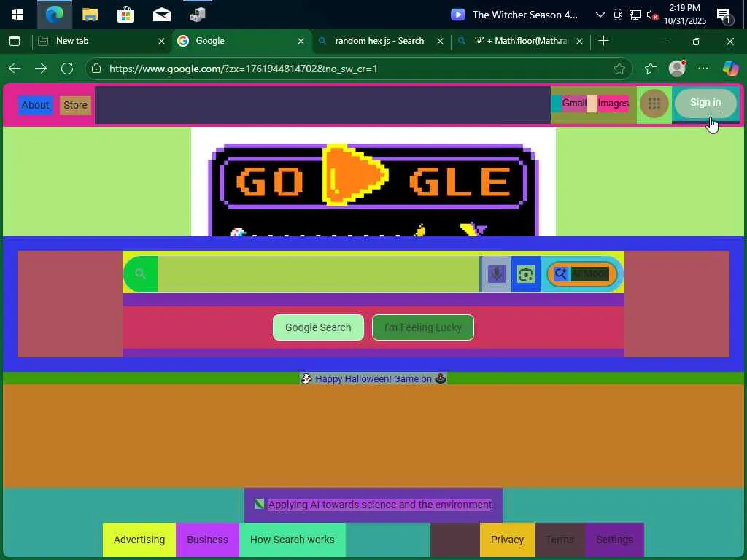Image resolution: width=747 pixels, height=560 pixels.
Task: Open Gmail link
Action: click(x=574, y=104)
